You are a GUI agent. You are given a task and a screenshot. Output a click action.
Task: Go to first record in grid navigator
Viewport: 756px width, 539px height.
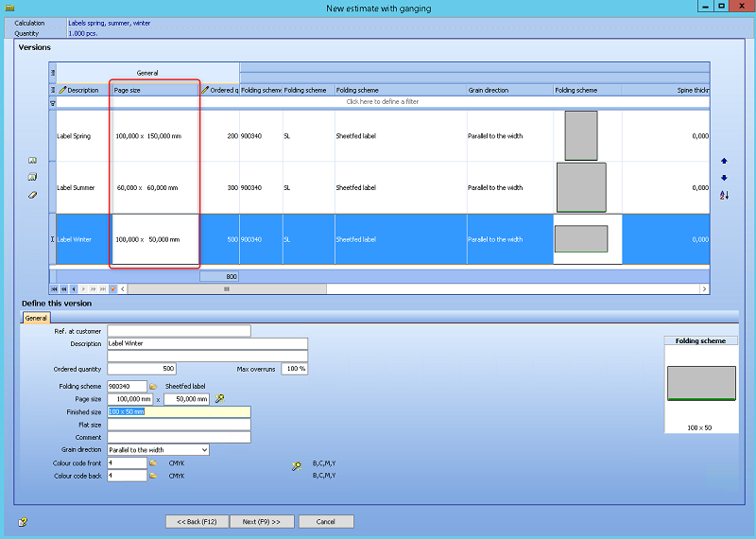[x=54, y=289]
